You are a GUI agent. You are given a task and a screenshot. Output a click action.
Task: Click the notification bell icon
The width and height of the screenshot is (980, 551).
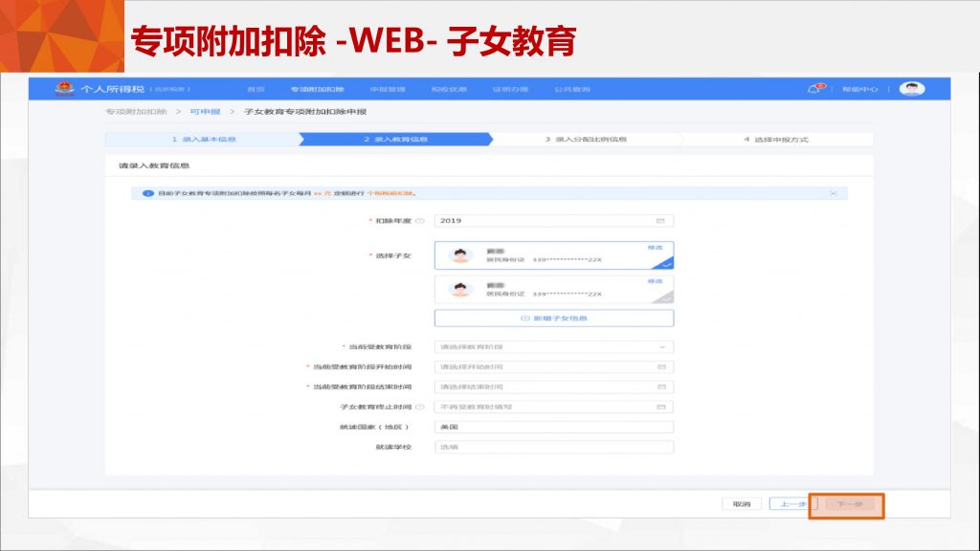tap(814, 89)
